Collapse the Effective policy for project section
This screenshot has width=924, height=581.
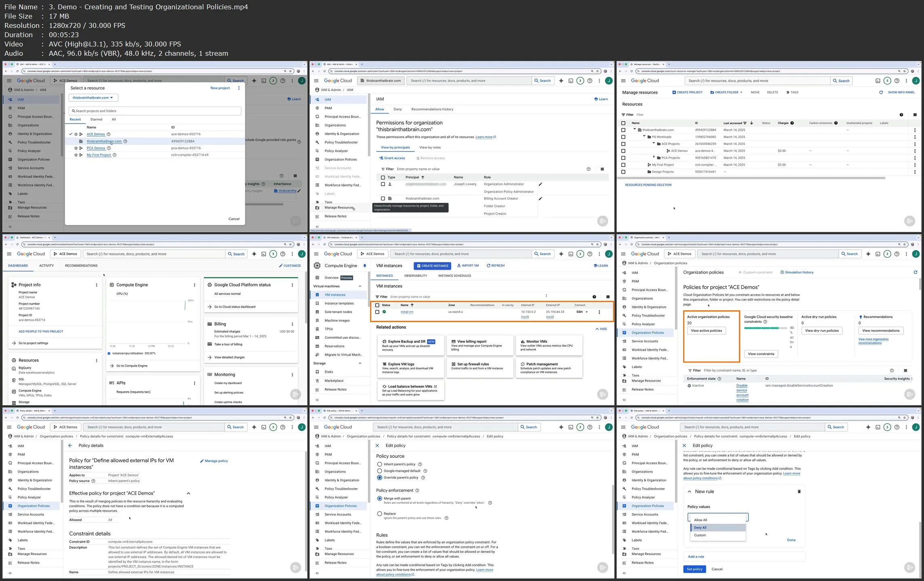[188, 493]
